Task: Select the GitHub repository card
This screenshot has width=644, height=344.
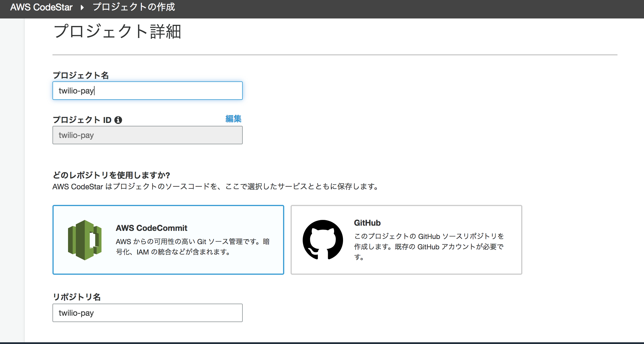Action: pos(406,240)
